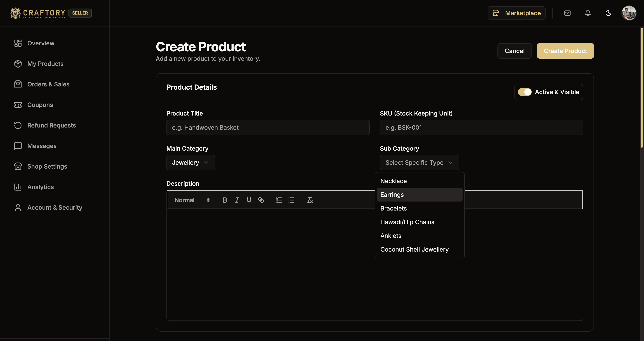This screenshot has width=644, height=341.
Task: Click the Cancel button
Action: pos(514,51)
